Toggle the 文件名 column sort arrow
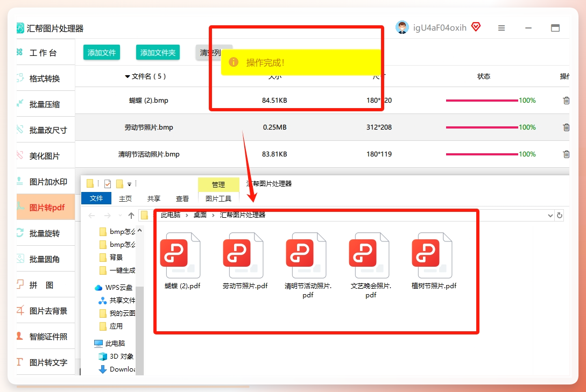Screen dimensions: 586x392 tap(128, 76)
